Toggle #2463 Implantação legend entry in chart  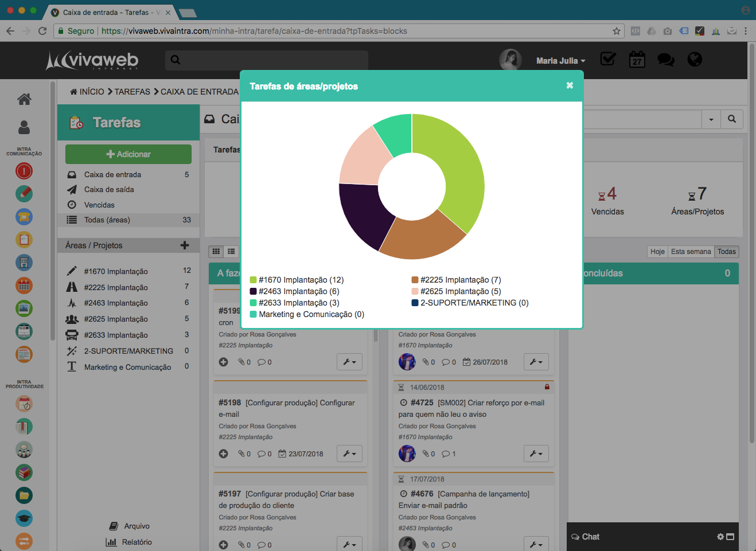[294, 291]
